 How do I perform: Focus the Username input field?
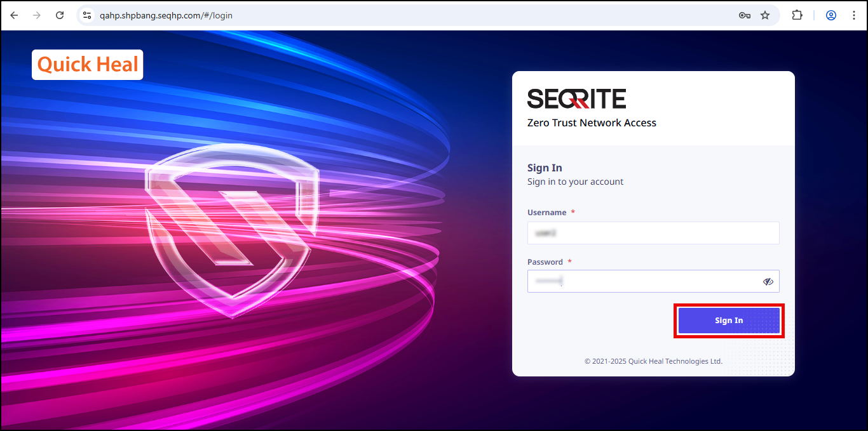653,233
